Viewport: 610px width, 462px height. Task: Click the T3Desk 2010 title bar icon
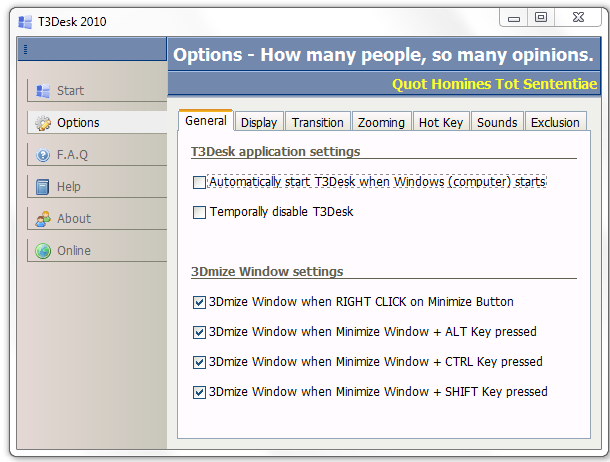tap(25, 22)
